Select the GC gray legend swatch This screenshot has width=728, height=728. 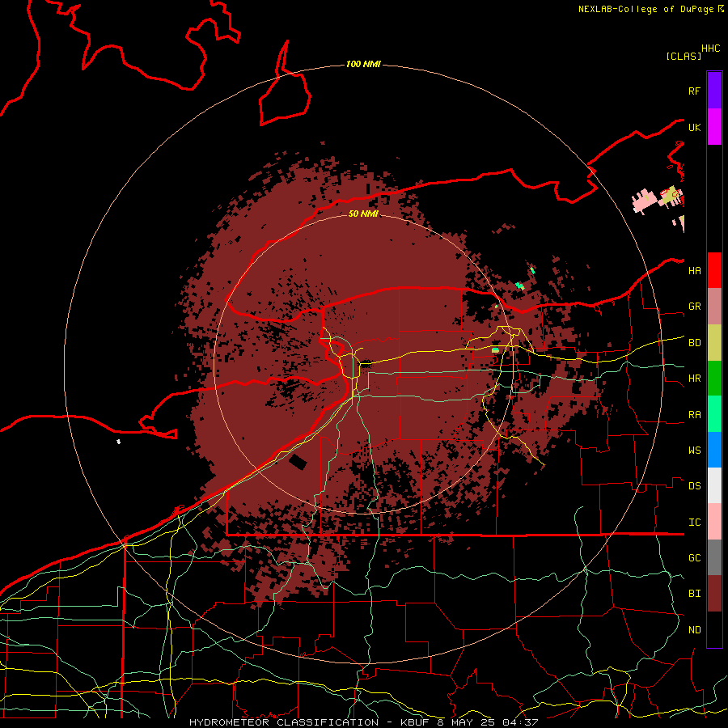pos(714,557)
